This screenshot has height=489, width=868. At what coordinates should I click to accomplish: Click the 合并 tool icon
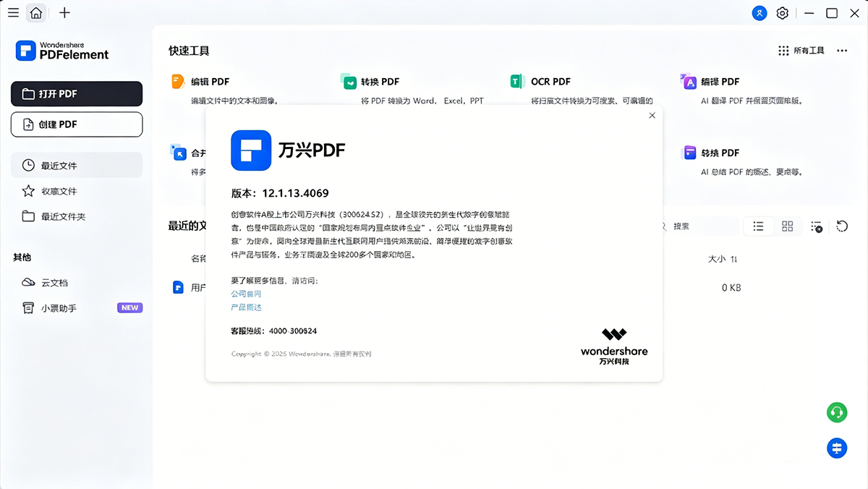tap(178, 152)
